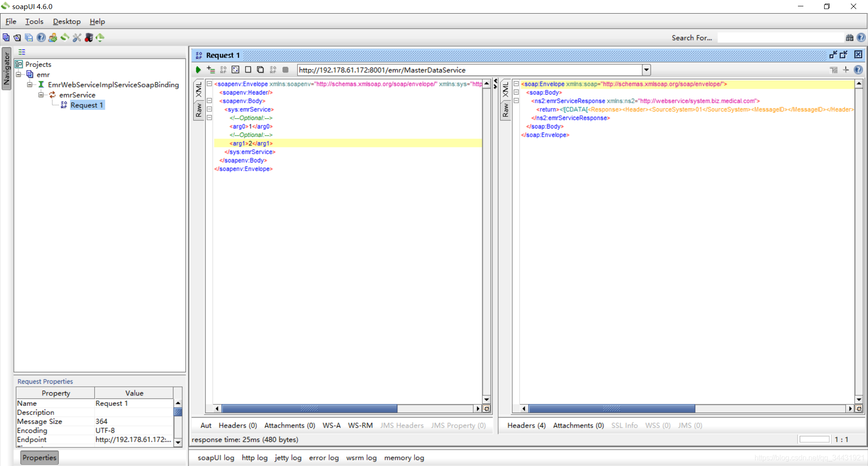The width and height of the screenshot is (868, 466).
Task: Switch request view to Raw
Action: point(198,110)
